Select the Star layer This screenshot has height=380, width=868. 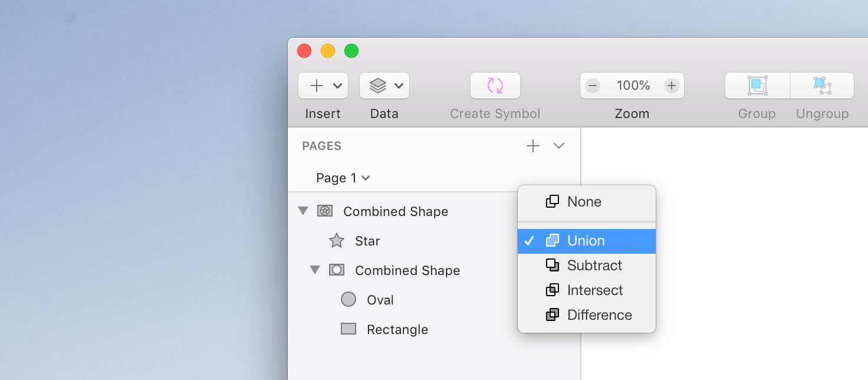(367, 241)
